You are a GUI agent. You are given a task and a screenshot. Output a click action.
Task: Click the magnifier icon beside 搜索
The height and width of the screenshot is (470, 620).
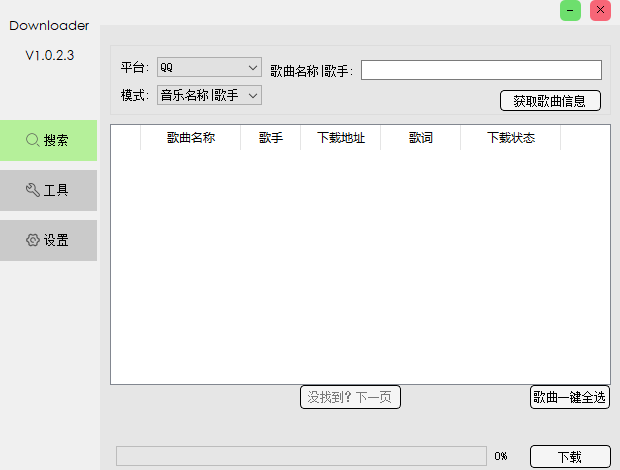point(32,140)
